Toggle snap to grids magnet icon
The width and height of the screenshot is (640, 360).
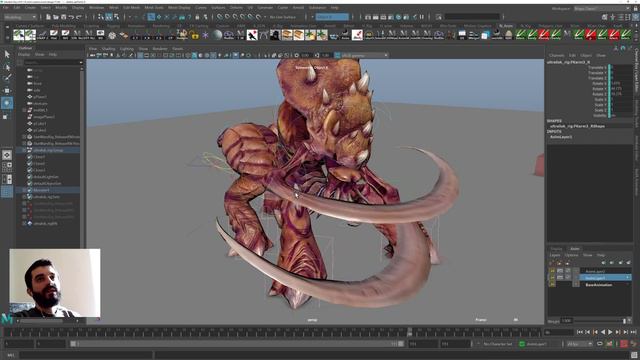pyautogui.click(x=220, y=17)
